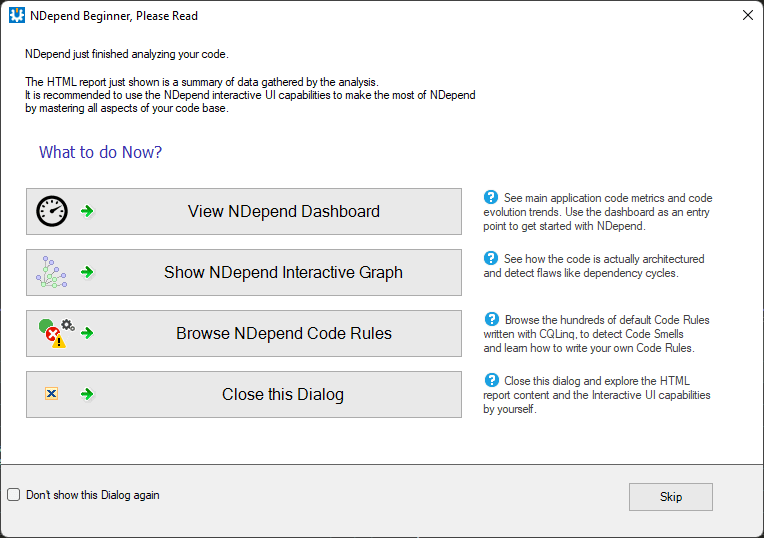Click the green arrow on Code Rules button
This screenshot has height=538, width=764.
tap(87, 333)
